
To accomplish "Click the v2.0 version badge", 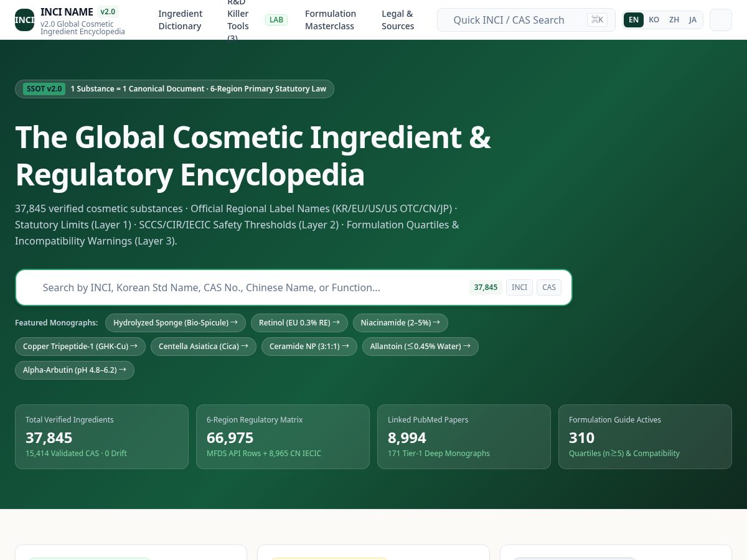I will [108, 12].
